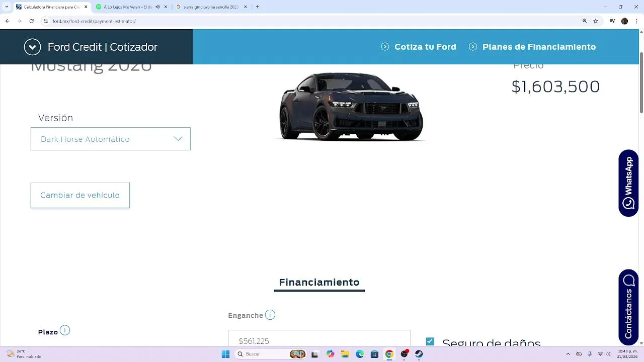Open the Wi-Fi network tray icon
Screen dimensions: 644x362
(x=600, y=354)
